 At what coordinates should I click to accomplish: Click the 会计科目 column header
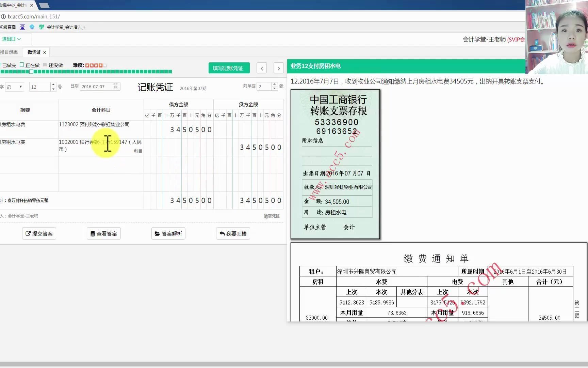(101, 110)
